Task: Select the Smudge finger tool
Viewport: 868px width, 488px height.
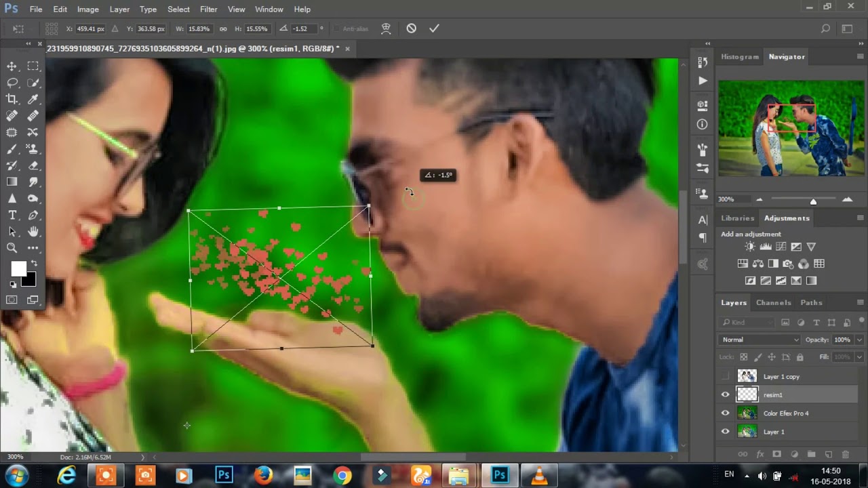Action: (x=33, y=182)
